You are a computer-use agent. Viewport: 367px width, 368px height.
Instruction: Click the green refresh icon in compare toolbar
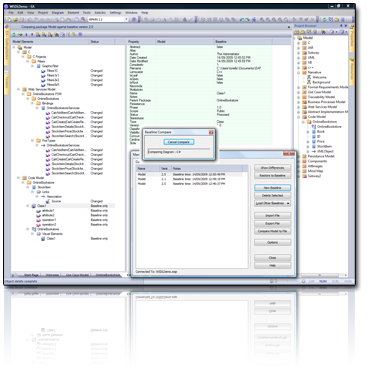point(14,34)
